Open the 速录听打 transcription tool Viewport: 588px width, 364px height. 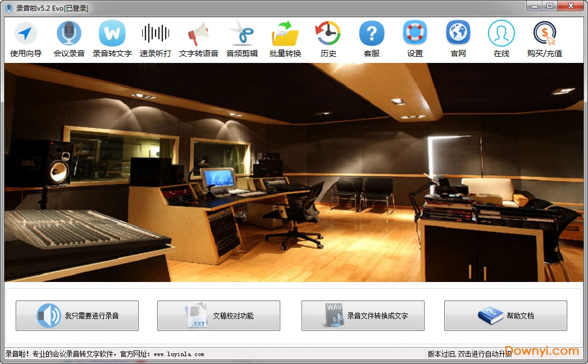155,38
